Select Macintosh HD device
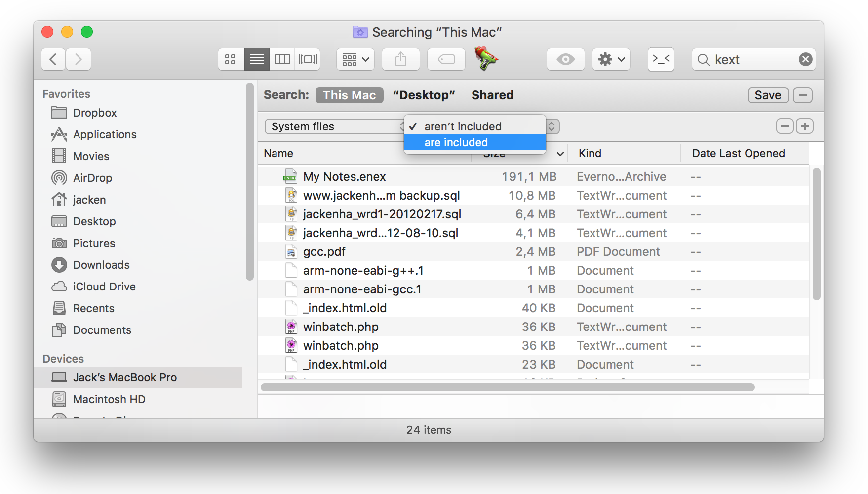Screen dimensions: 868x494 point(138,399)
